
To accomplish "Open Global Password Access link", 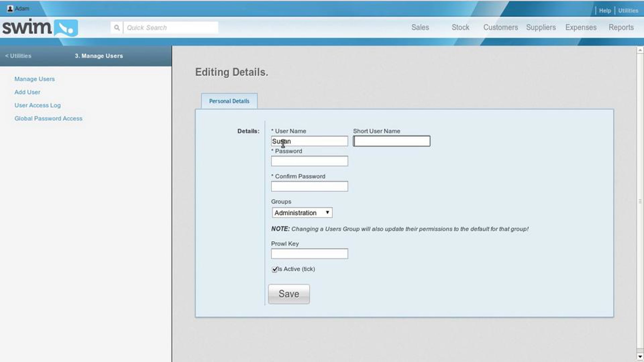I will pyautogui.click(x=48, y=119).
